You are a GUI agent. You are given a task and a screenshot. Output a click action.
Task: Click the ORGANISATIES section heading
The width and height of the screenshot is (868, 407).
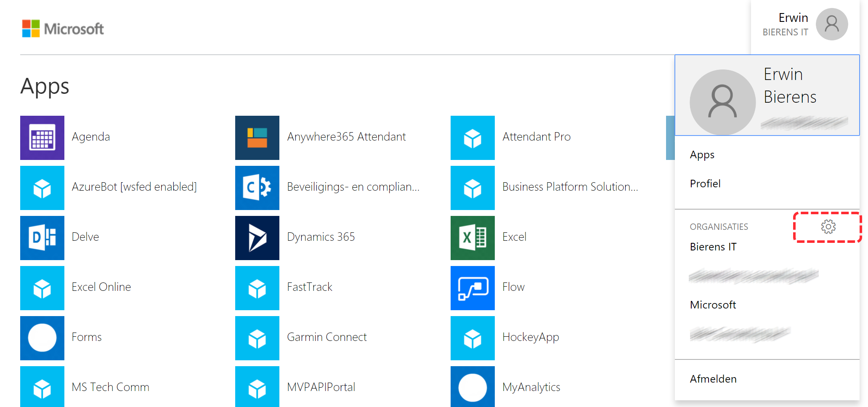pyautogui.click(x=719, y=227)
